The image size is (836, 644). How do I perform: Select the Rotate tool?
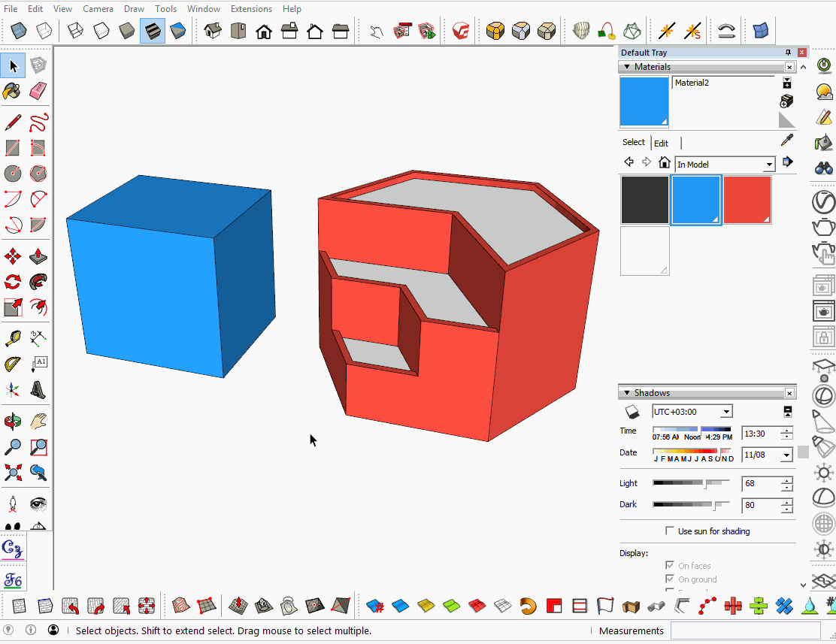(13, 282)
